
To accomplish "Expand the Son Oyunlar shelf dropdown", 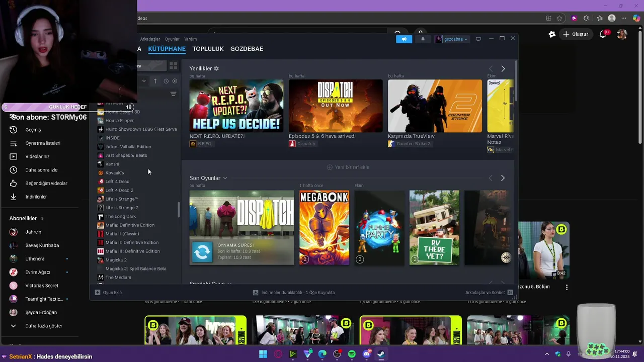I will pyautogui.click(x=225, y=178).
